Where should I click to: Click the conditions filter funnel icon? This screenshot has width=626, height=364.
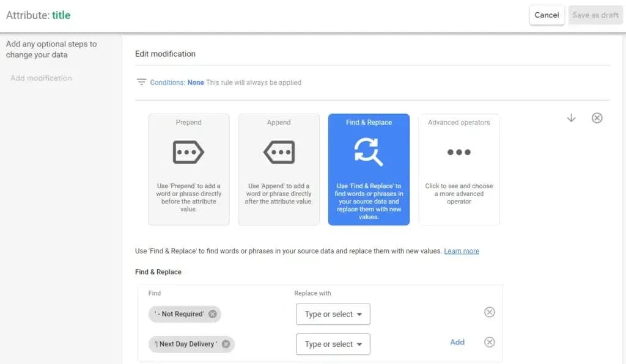142,81
